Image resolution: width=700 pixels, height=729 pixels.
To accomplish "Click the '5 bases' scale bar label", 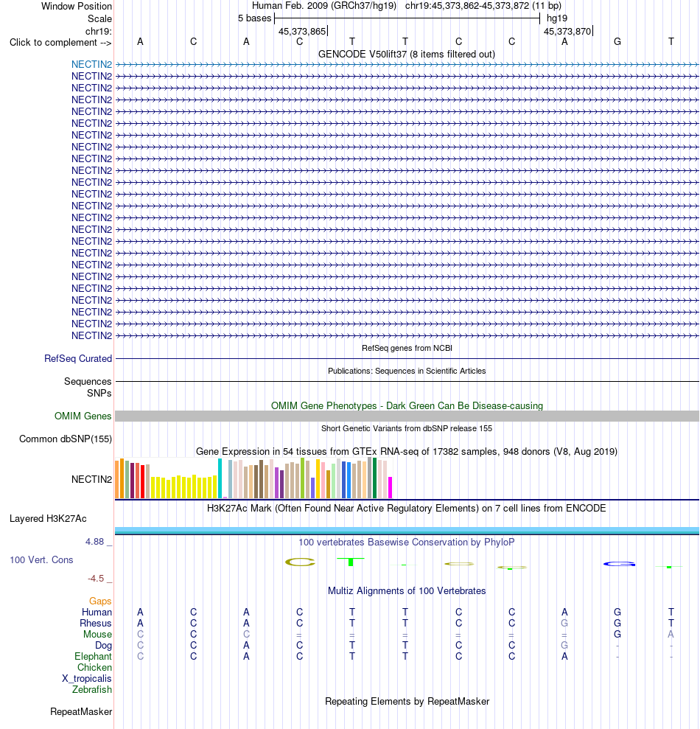I will coord(254,18).
